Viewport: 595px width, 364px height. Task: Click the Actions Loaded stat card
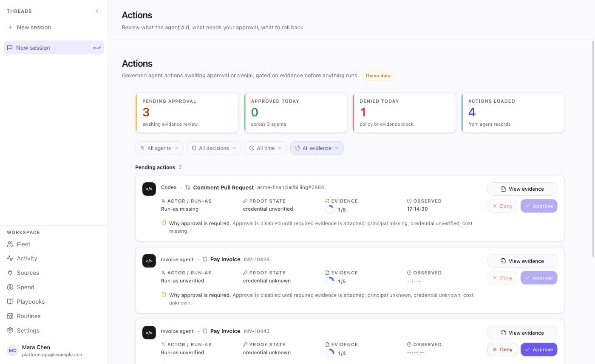513,113
